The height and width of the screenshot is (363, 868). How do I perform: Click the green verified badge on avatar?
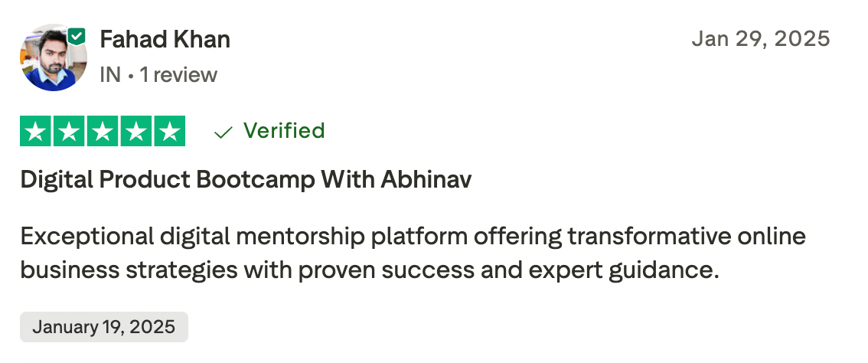77,35
